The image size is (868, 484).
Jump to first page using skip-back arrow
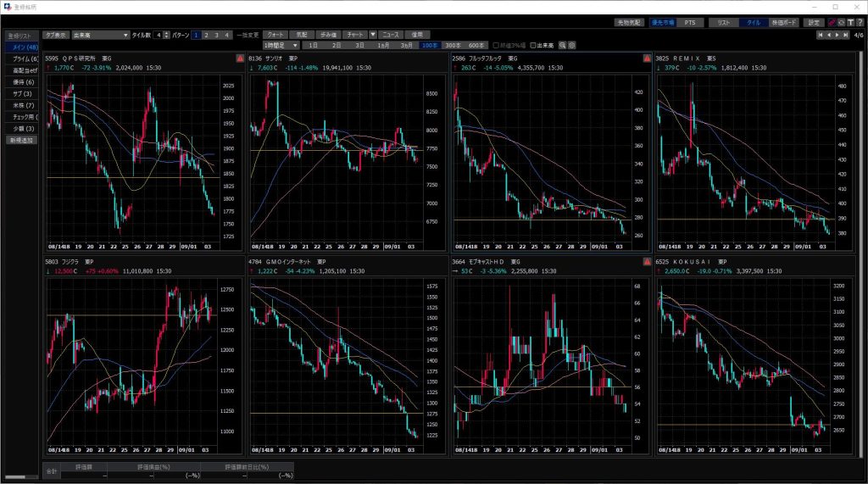(x=820, y=35)
